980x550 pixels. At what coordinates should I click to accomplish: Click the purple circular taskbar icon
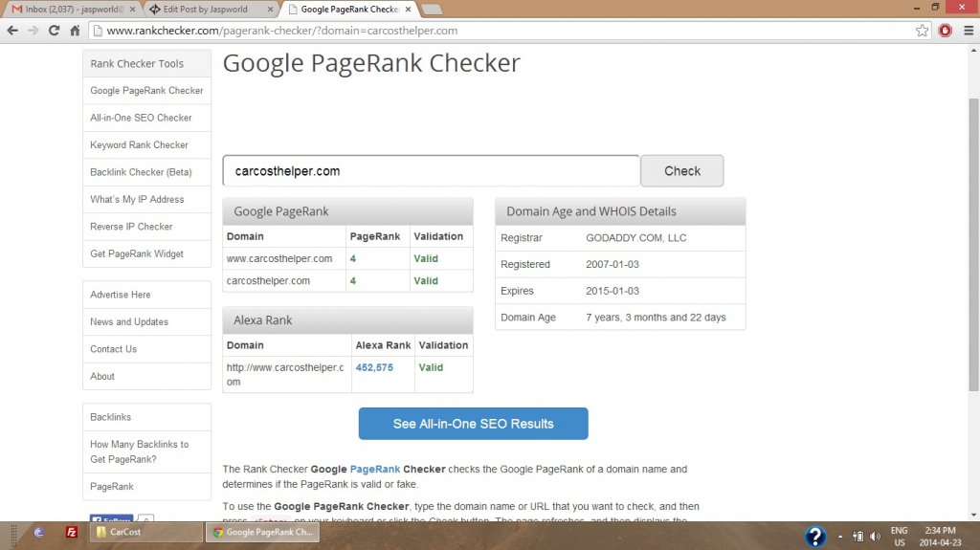[x=38, y=533]
